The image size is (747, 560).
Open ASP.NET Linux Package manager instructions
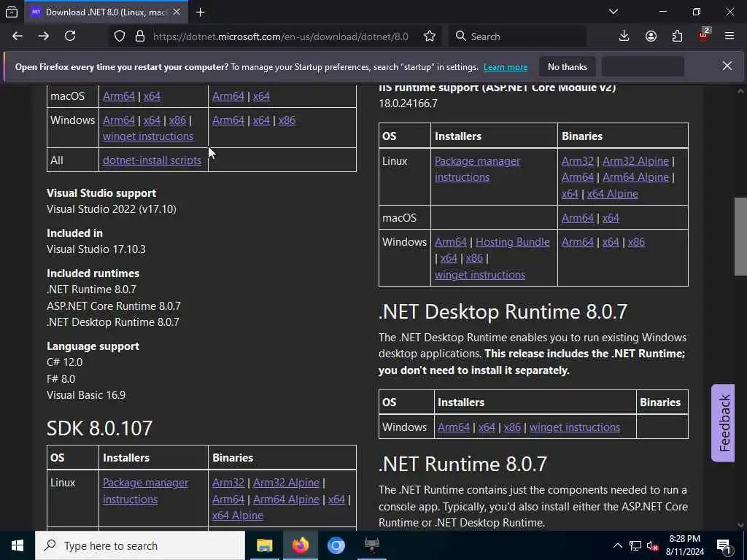coord(477,169)
